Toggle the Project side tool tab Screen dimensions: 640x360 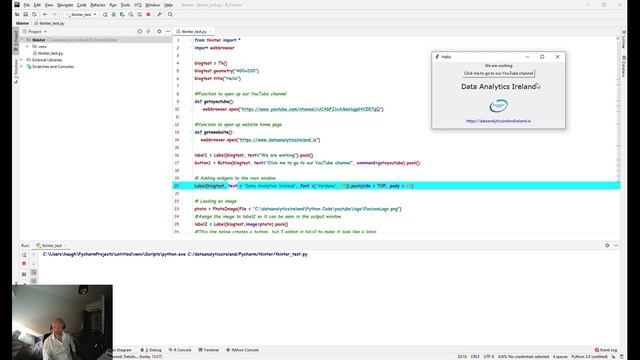pyautogui.click(x=16, y=41)
